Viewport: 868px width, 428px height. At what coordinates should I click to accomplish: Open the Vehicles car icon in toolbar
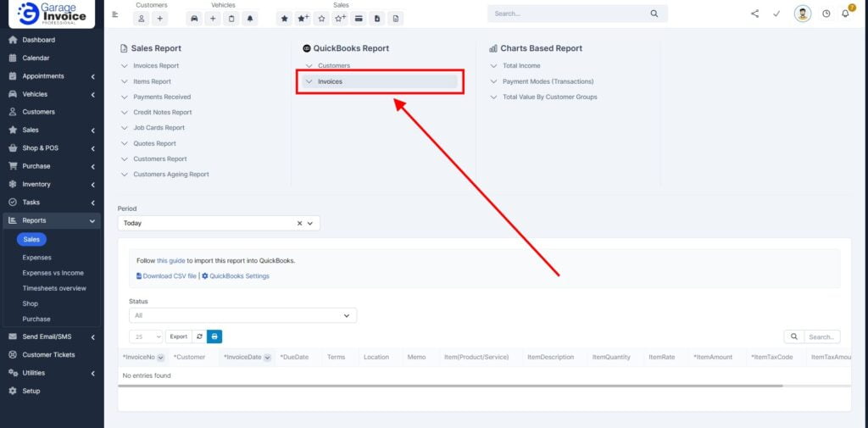194,19
